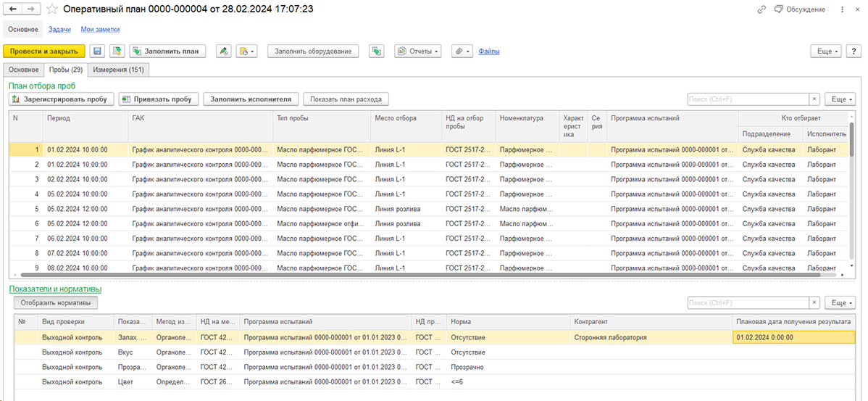Click the Провести и закрыть button
Screen dimensions: 868x401
coord(43,51)
